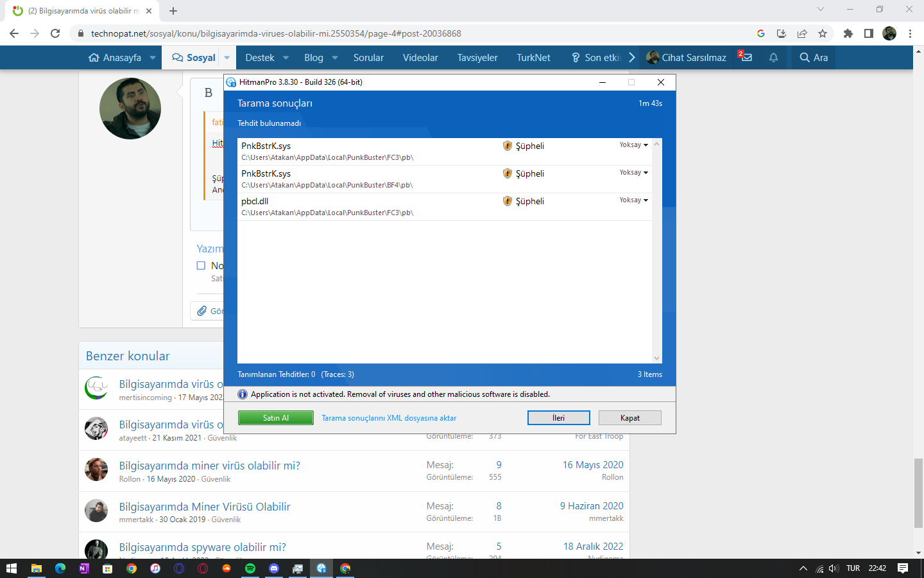
Task: Click the Google icon in the address bar
Action: [x=761, y=33]
